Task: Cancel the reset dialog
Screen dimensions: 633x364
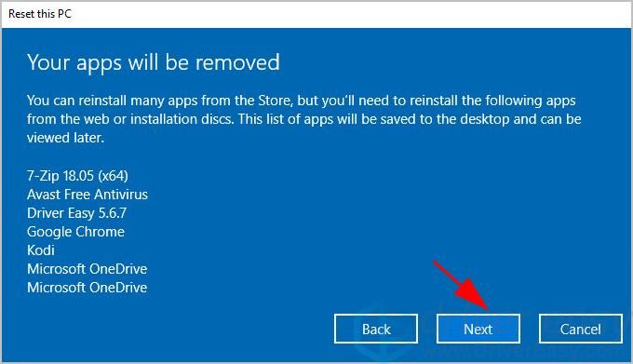Action: [x=581, y=329]
